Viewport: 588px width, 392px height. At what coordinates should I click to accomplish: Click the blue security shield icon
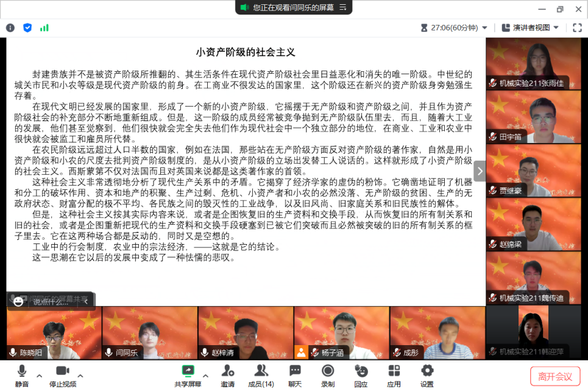coord(27,27)
